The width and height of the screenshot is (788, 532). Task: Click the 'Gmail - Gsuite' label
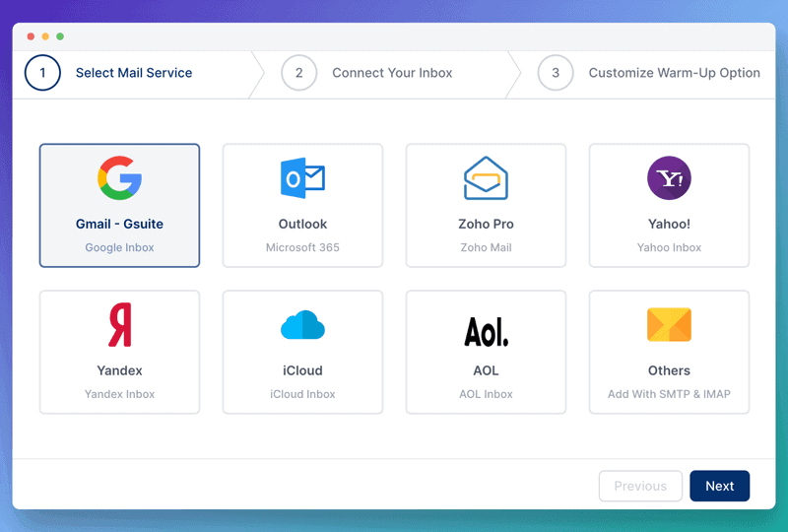(119, 224)
